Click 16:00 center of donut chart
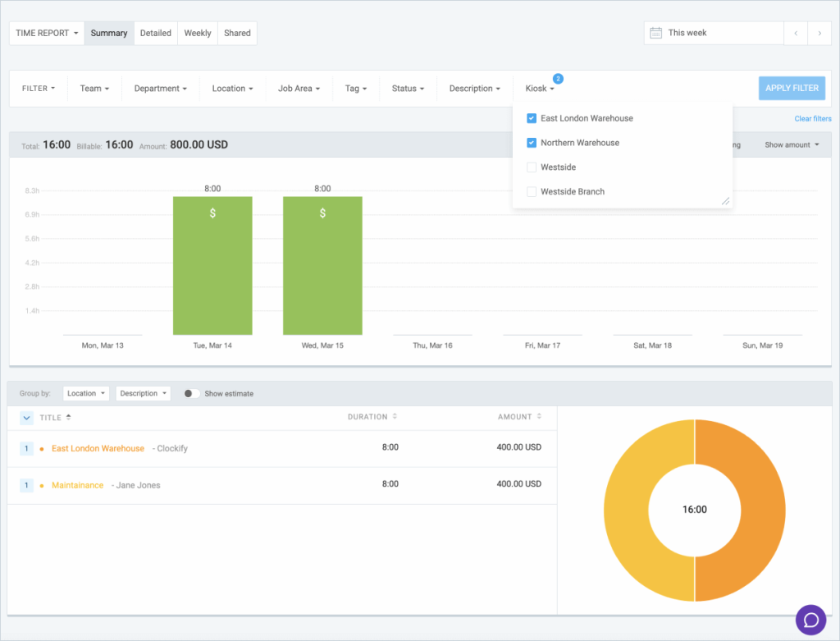840x641 pixels. click(x=694, y=510)
